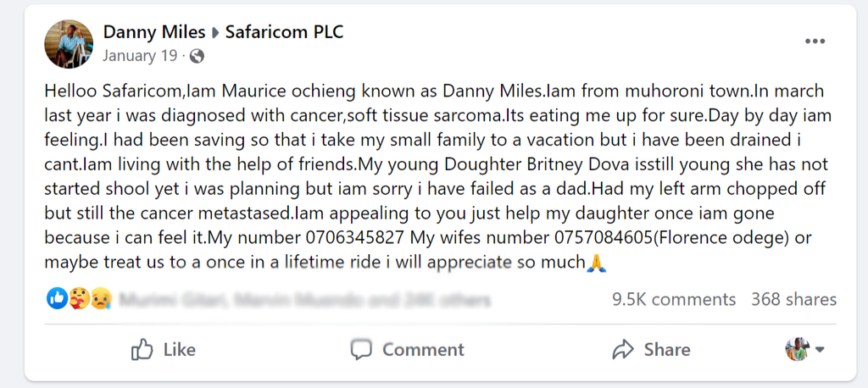This screenshot has width=868, height=388.
Task: Click the post text body
Action: pos(424,176)
